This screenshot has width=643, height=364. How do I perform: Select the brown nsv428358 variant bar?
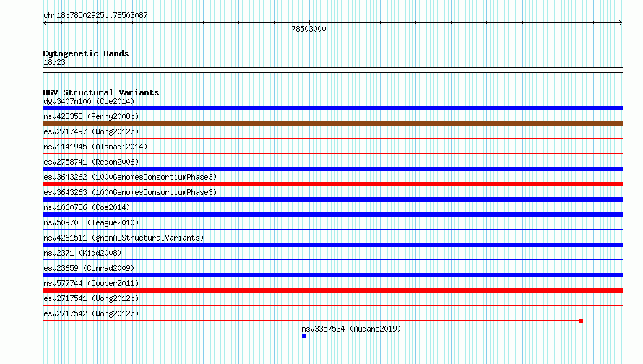click(332, 123)
